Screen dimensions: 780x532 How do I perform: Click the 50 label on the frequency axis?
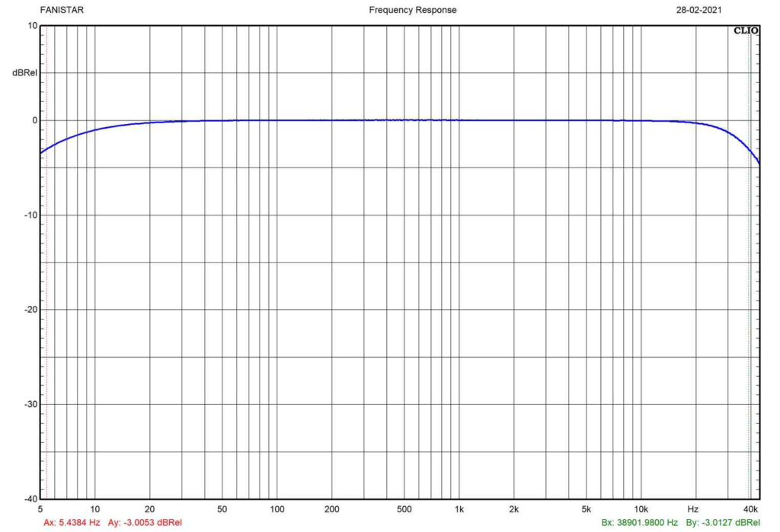[x=222, y=509]
